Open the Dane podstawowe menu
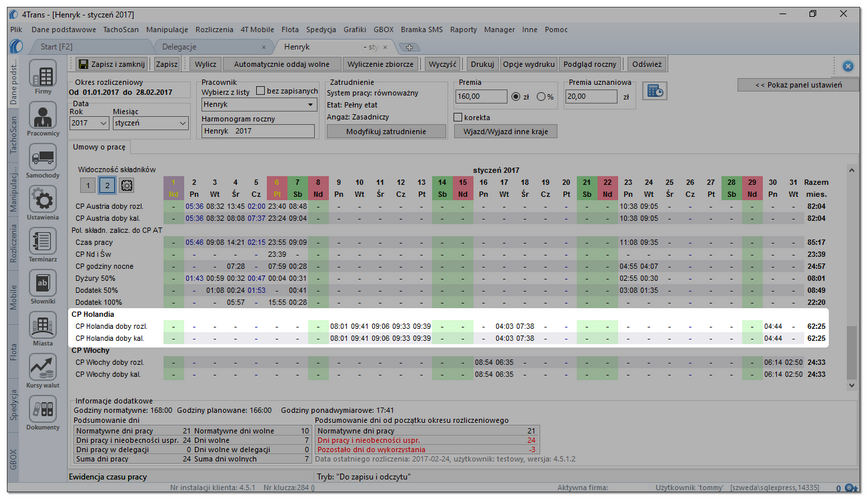The width and height of the screenshot is (867, 499). (x=64, y=30)
